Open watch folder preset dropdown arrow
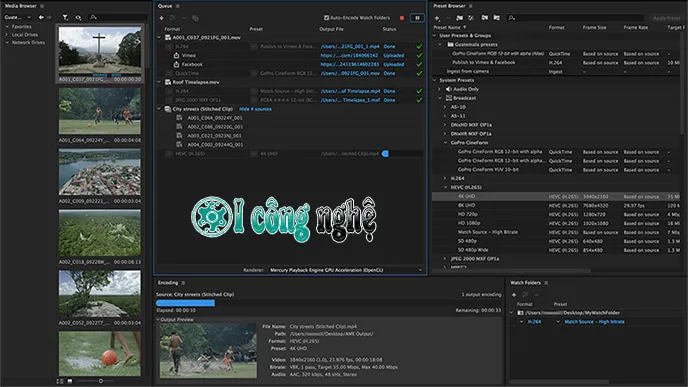 click(x=558, y=322)
